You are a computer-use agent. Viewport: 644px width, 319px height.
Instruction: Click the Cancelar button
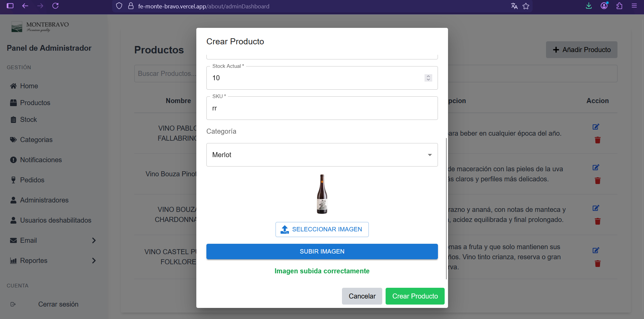tap(362, 296)
